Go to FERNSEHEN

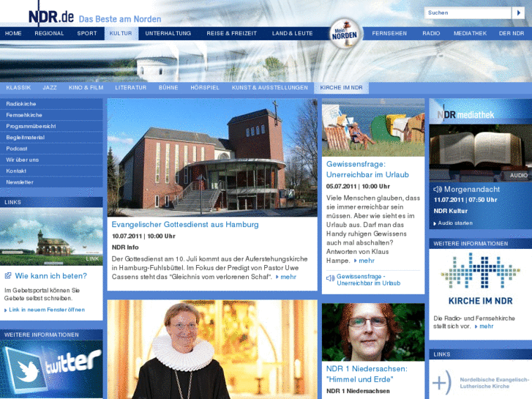[x=389, y=33]
